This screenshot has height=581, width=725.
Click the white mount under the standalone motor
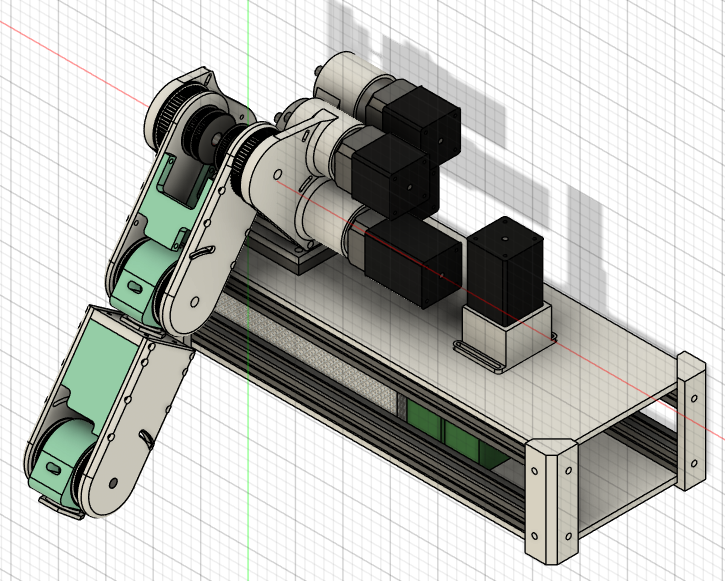508,339
